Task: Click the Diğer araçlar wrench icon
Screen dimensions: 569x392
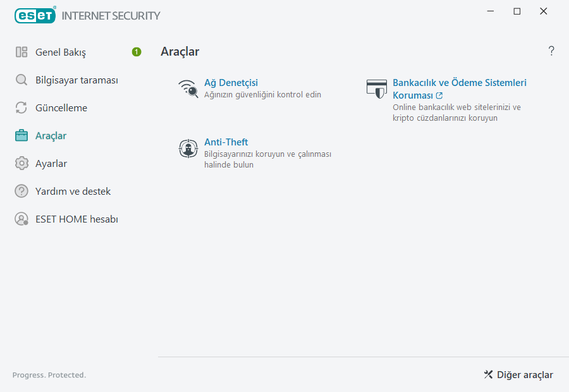Action: click(487, 374)
